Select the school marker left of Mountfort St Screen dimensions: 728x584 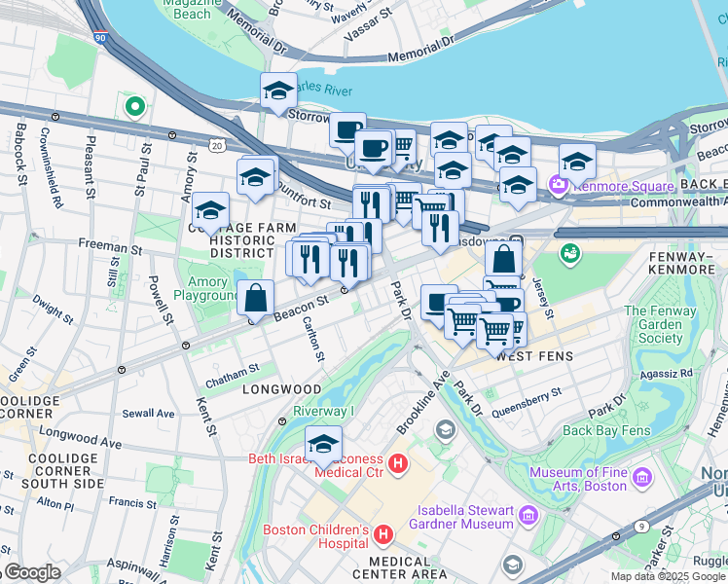click(x=255, y=177)
